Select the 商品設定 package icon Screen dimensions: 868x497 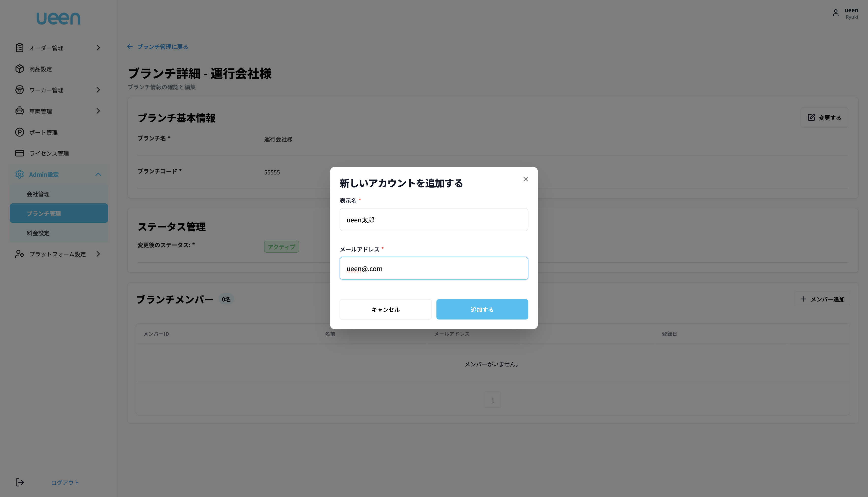point(20,69)
